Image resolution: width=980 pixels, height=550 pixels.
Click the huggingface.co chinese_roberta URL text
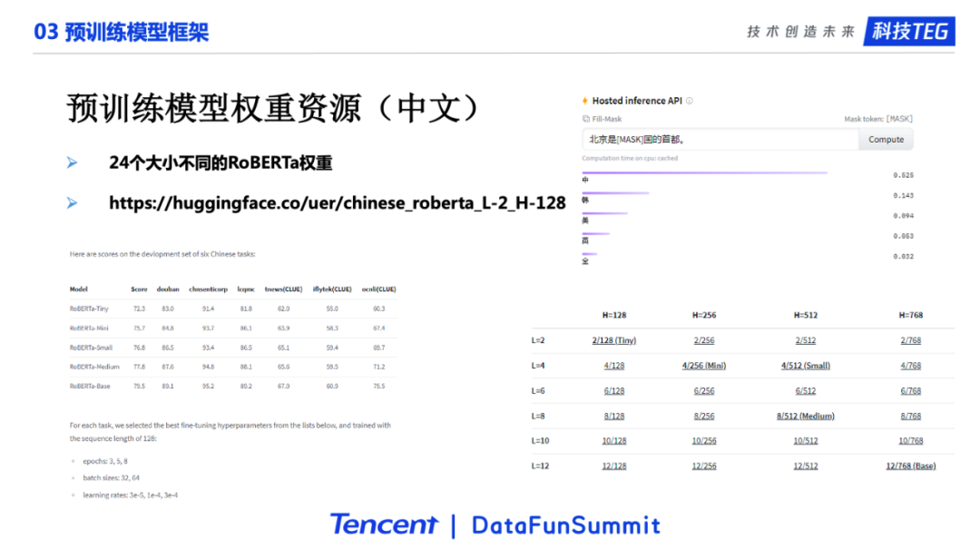(x=338, y=203)
